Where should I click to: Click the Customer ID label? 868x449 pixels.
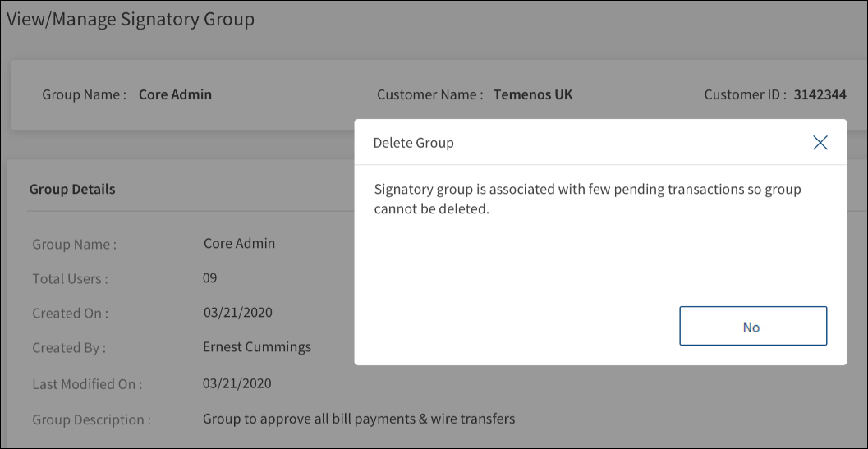coord(746,94)
